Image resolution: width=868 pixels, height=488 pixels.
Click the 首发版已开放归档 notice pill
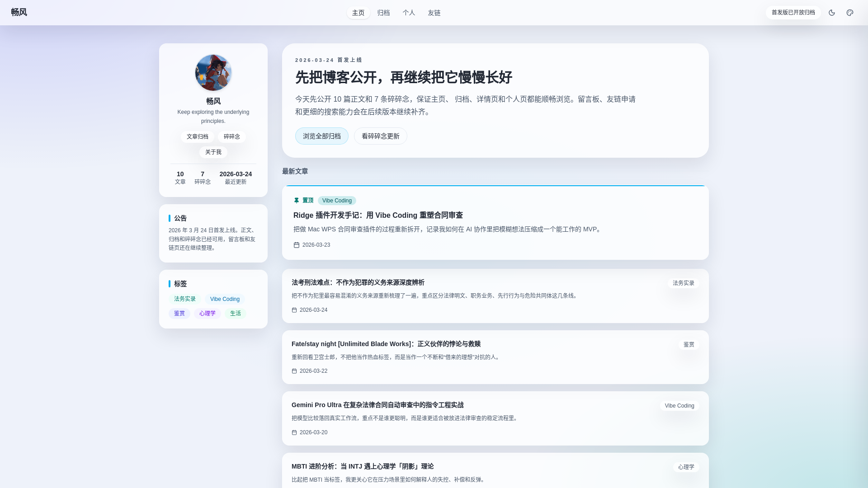pos(793,13)
